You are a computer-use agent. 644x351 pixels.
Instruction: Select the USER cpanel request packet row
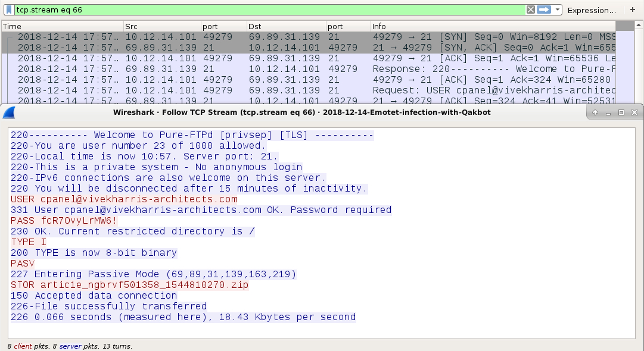click(x=309, y=90)
